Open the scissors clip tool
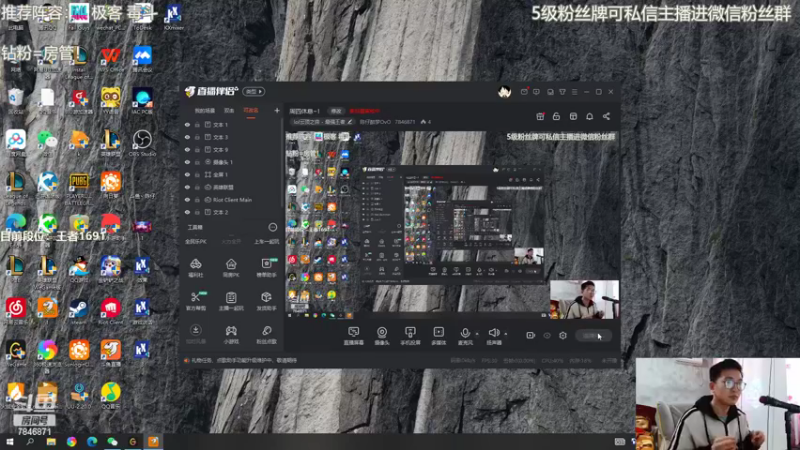The image size is (800, 450). coord(195,301)
